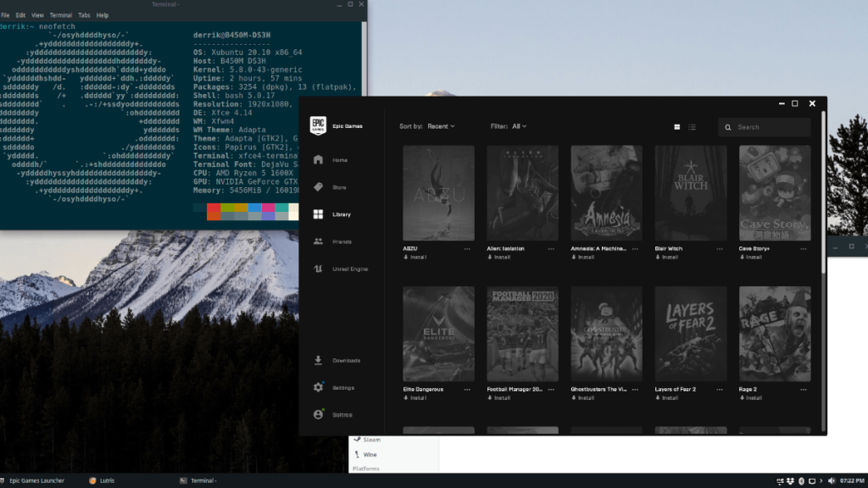Open the File menu in Terminal

tap(7, 14)
